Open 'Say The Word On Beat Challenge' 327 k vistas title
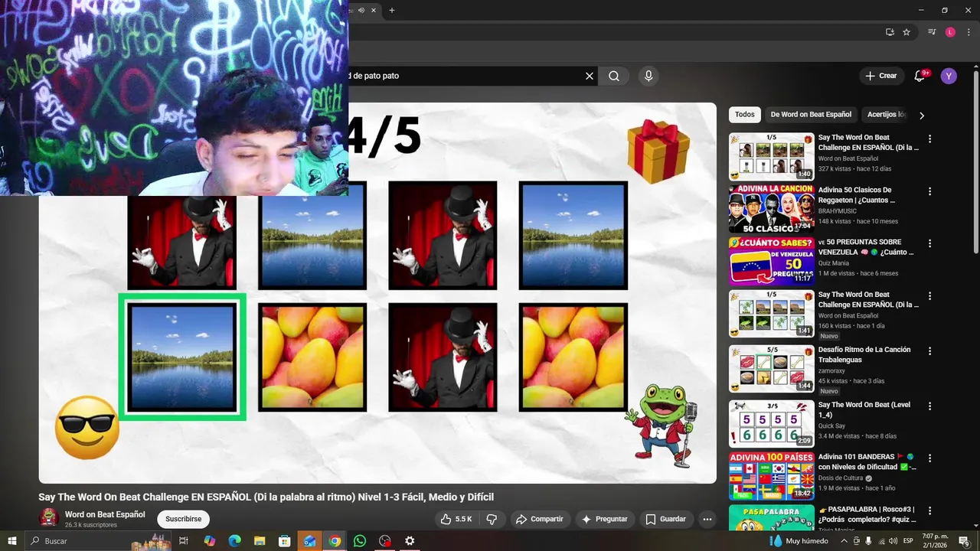The image size is (980, 551). click(868, 142)
